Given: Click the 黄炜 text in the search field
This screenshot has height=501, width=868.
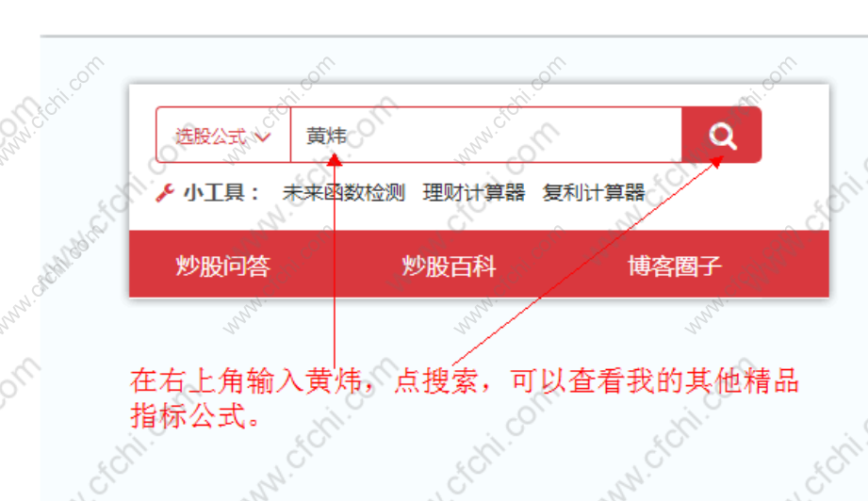Looking at the screenshot, I should click(327, 136).
